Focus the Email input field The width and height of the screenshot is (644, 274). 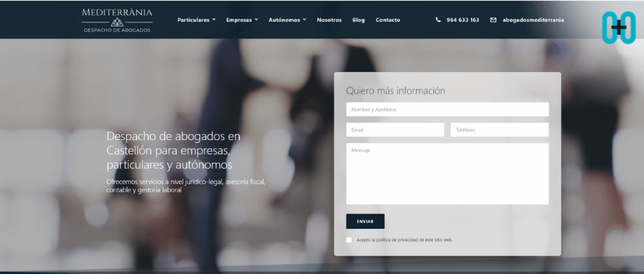[x=395, y=130]
